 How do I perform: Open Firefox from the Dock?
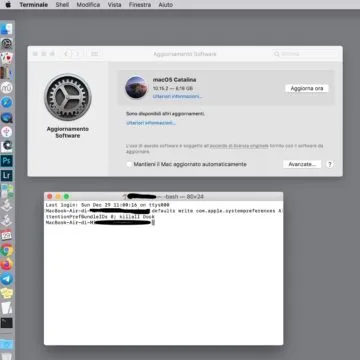point(6,264)
